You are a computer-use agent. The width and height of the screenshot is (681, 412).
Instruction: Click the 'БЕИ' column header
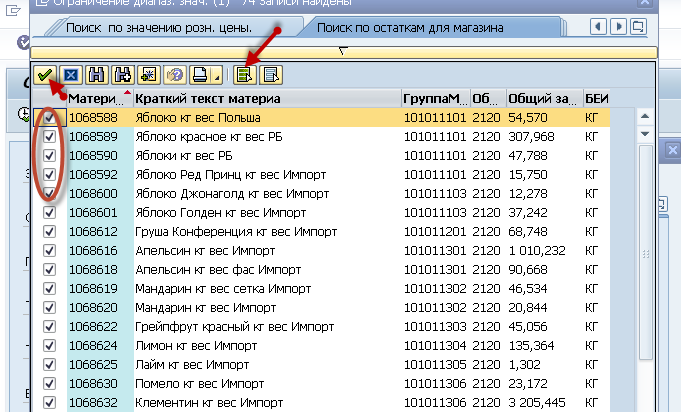[x=596, y=99]
